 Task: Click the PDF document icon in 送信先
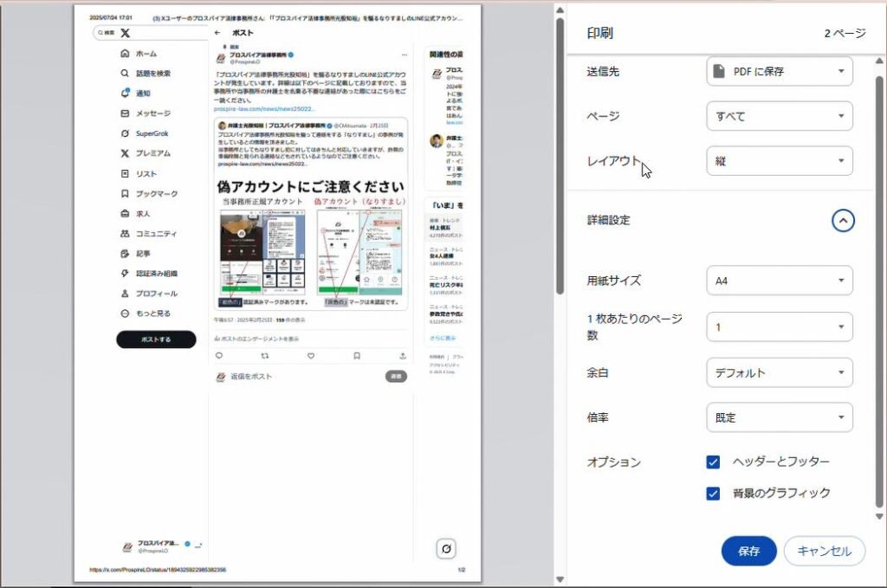pyautogui.click(x=718, y=71)
